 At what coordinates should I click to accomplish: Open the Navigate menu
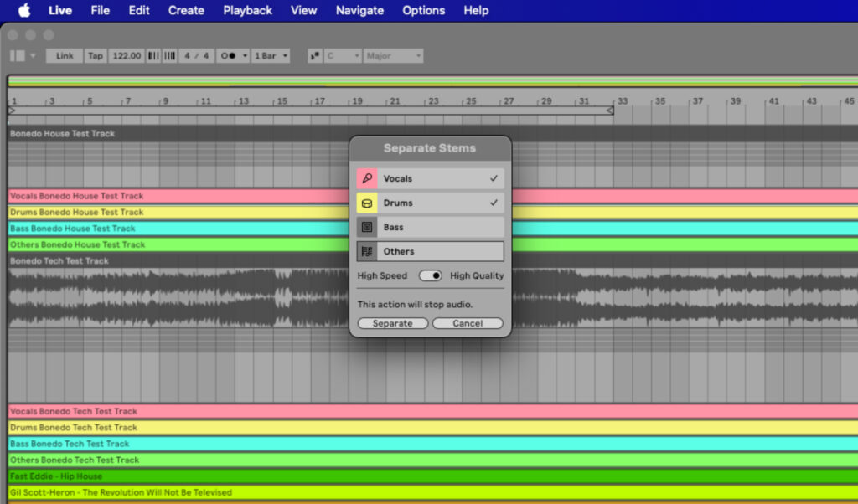click(x=359, y=10)
